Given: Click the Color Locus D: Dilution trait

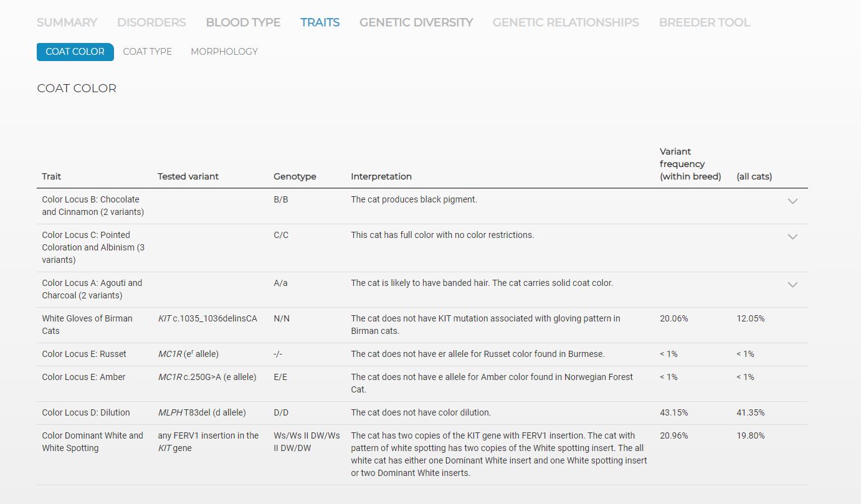Looking at the screenshot, I should [x=86, y=412].
